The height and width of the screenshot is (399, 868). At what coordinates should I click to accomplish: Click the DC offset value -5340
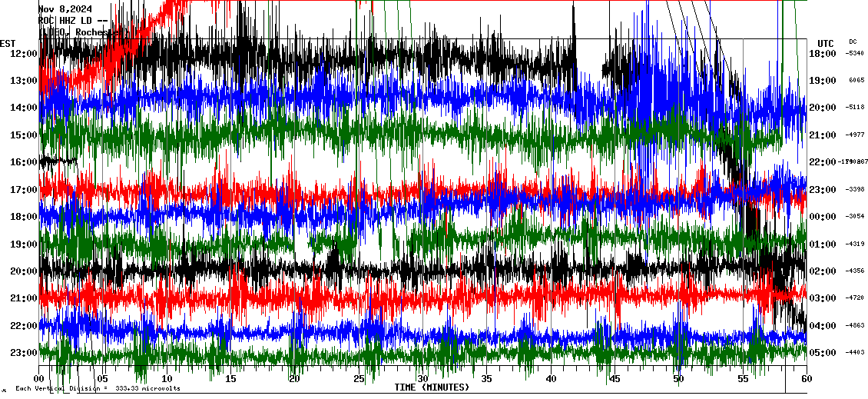coord(856,53)
